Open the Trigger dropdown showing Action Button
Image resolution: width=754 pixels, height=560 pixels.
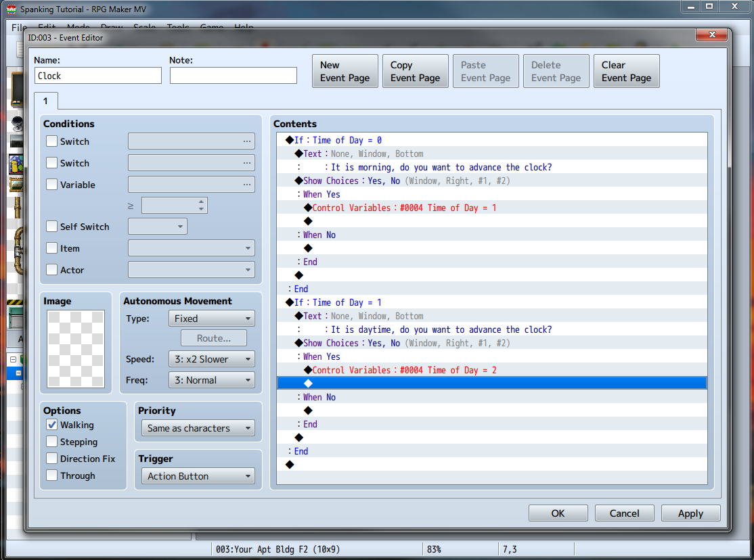click(198, 476)
